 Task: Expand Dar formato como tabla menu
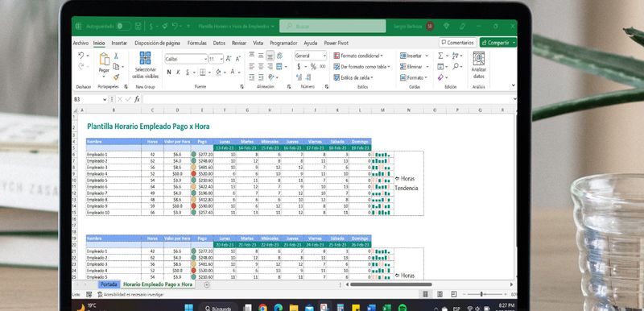coord(361,67)
